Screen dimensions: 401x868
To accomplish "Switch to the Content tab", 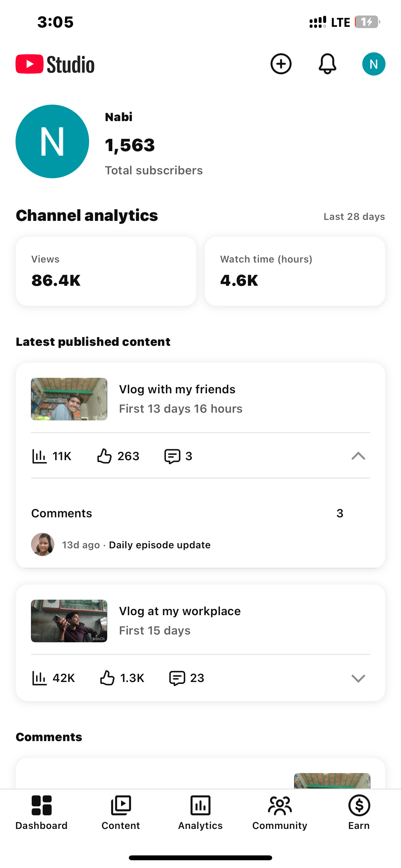I will coord(121,812).
